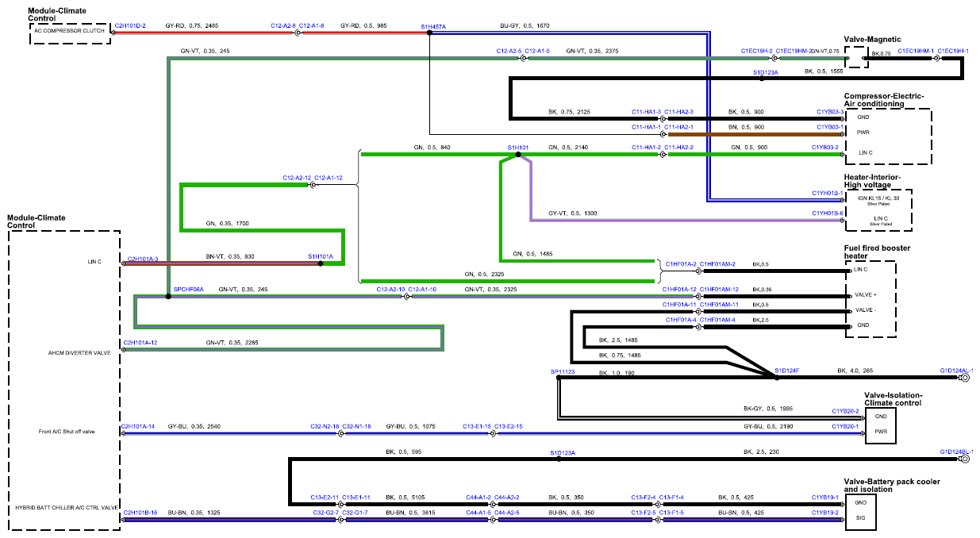The width and height of the screenshot is (980, 538).
Task: Click battery cooler pin C1YB19-1
Action: [x=825, y=498]
